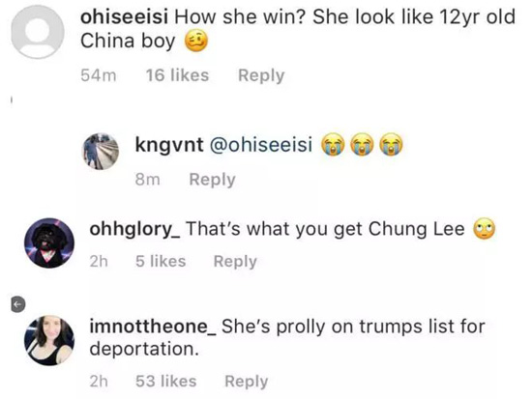532x399 pixels.
Task: Reply to kngvnt's comment
Action: [x=212, y=180]
